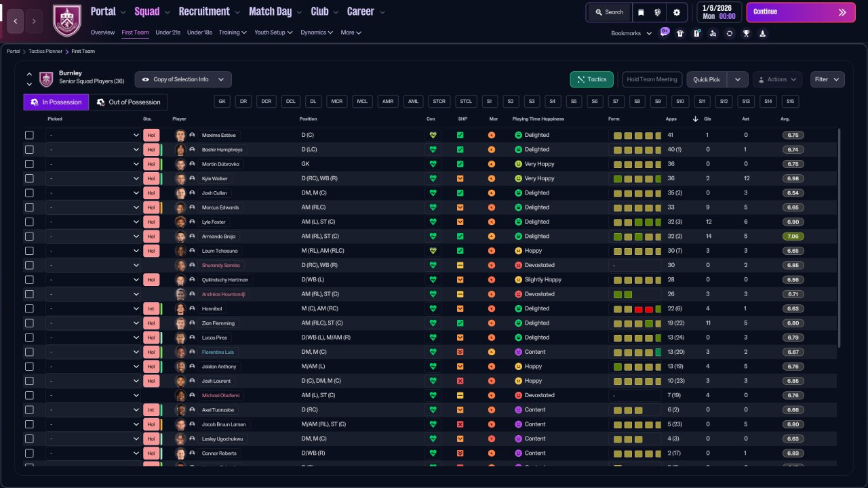Click the shirt icon in the bookmarks bar
Image resolution: width=868 pixels, height=488 pixels.
point(680,33)
